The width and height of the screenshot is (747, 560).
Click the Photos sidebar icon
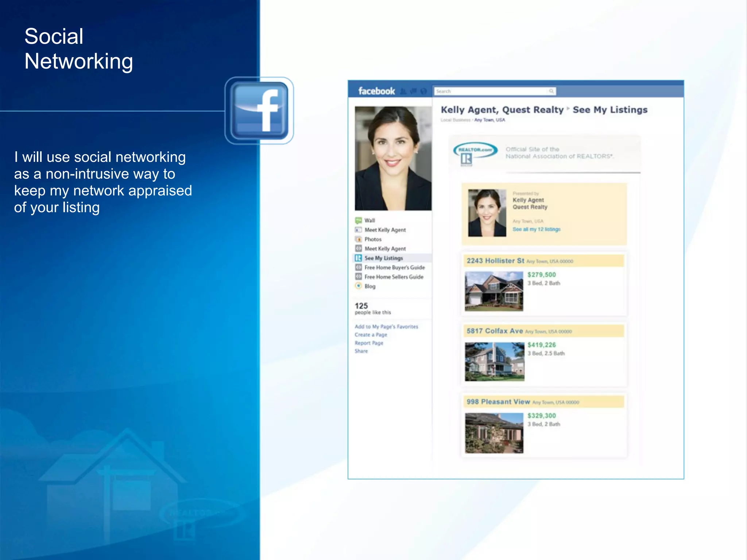[359, 239]
